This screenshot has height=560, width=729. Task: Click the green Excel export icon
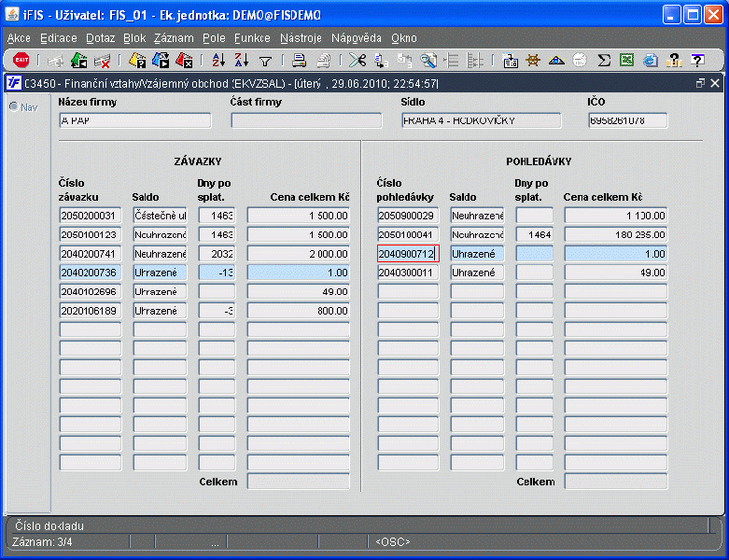click(627, 61)
